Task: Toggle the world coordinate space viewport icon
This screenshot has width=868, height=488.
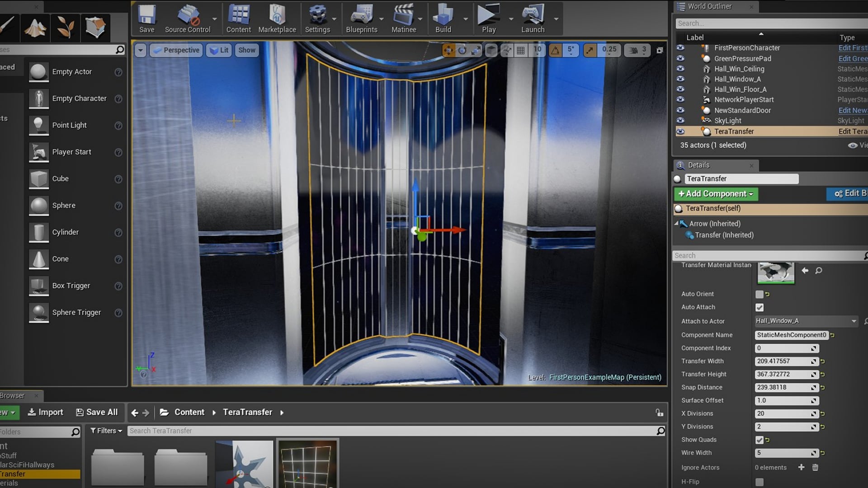Action: (491, 50)
